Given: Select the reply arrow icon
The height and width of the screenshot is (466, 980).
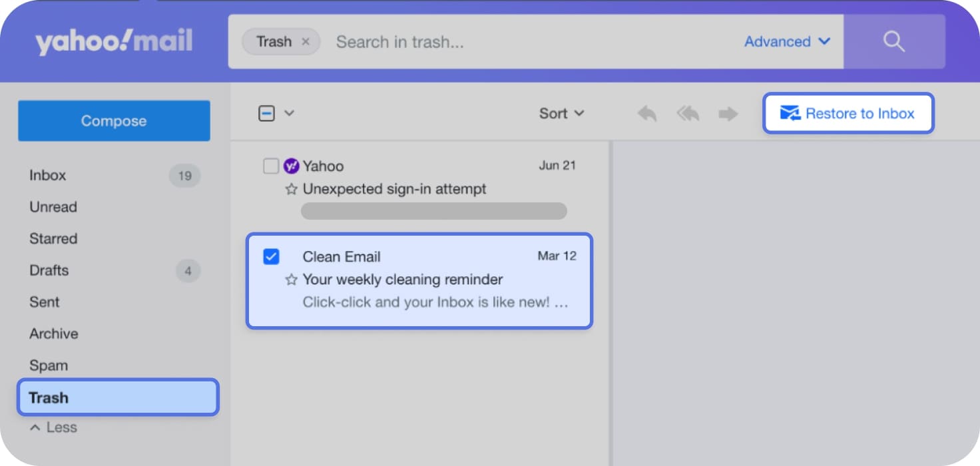Looking at the screenshot, I should point(646,113).
